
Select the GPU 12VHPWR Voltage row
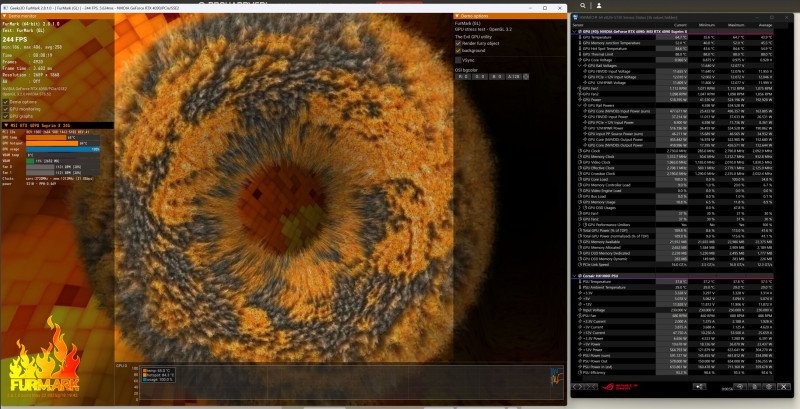click(673, 83)
